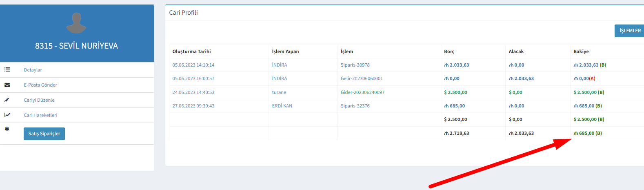Click the asterisk icon beside Satış Siparişler
The height and width of the screenshot is (190, 644).
coord(7,129)
